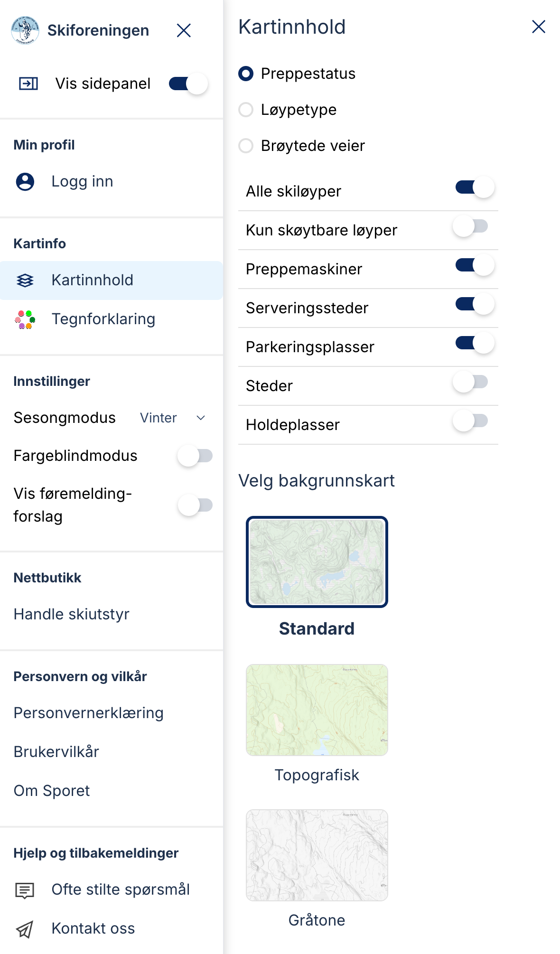Toggle the Vis sidepanel switch

tap(188, 84)
